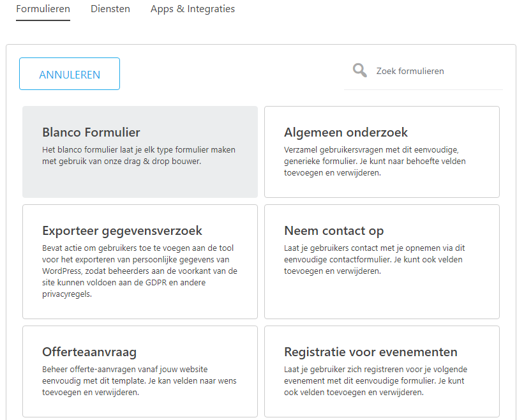
Task: Click the Exporteer gegevensverzoek heading
Action: [x=122, y=230]
